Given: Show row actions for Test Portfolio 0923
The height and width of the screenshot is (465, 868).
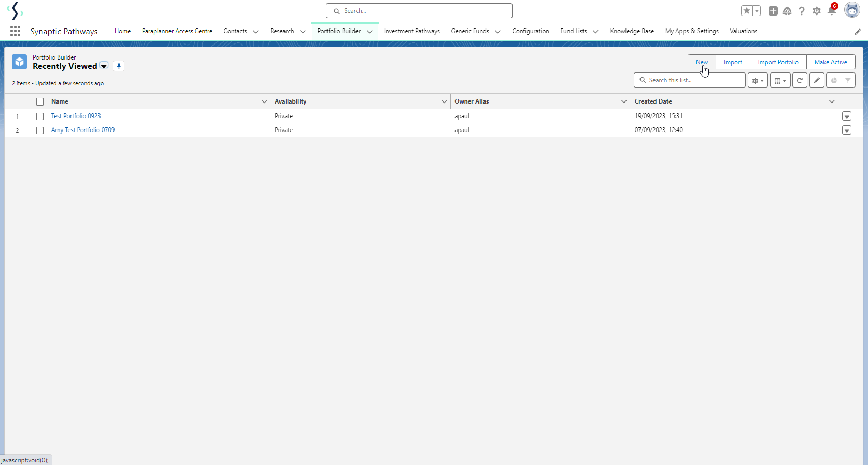Looking at the screenshot, I should (847, 117).
